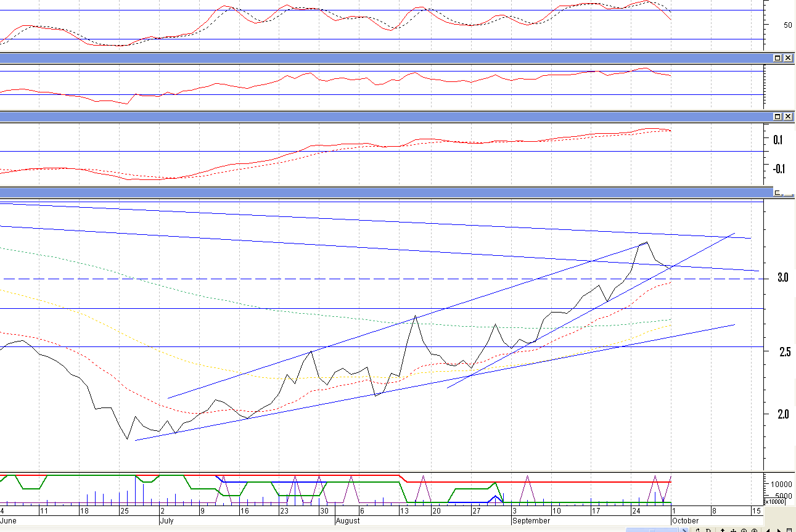Click the 27 date tick in August
This screenshot has width=796, height=532.
tap(476, 511)
